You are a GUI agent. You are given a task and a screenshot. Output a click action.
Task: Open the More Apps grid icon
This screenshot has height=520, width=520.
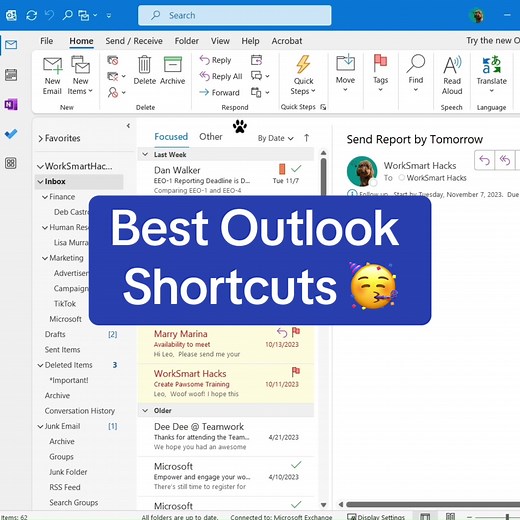(11, 163)
